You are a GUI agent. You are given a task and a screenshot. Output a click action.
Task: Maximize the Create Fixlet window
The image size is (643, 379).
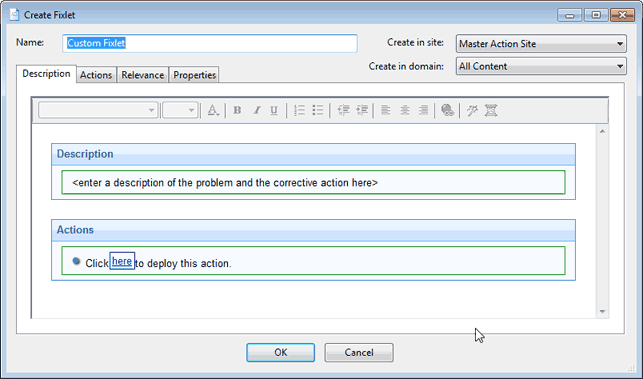point(596,15)
